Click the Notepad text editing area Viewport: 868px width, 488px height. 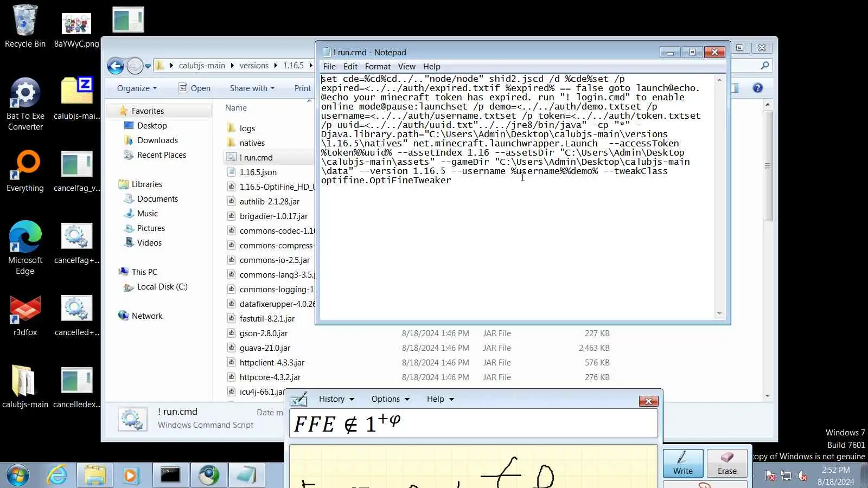coord(518,196)
